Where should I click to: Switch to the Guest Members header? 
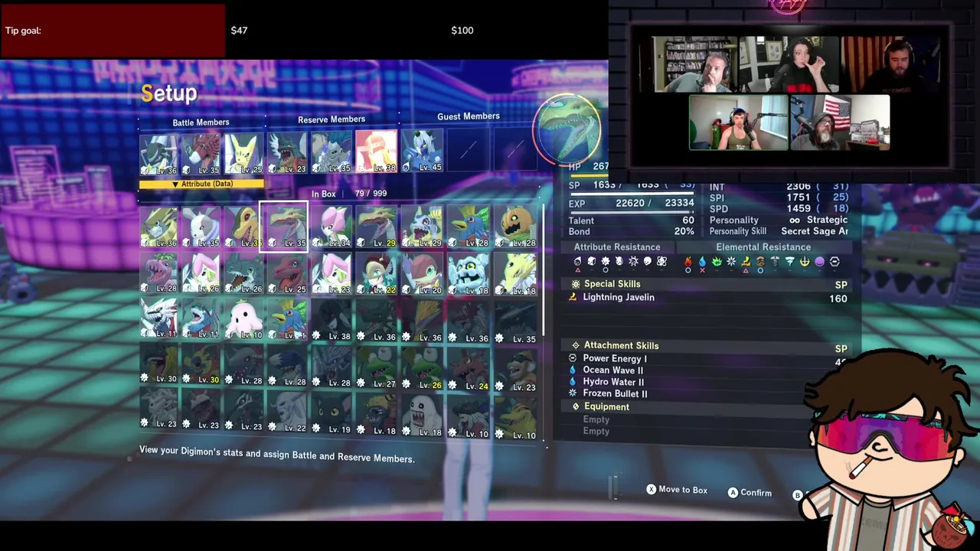469,116
